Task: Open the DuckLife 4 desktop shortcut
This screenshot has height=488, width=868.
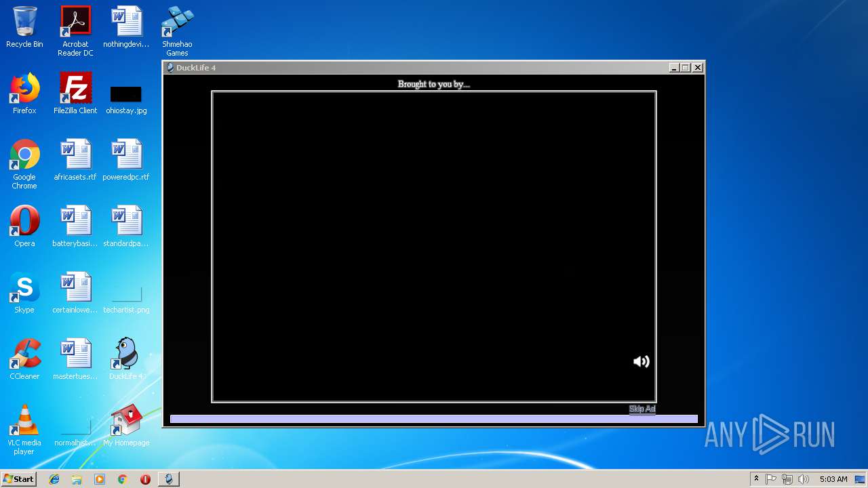Action: pyautogui.click(x=126, y=359)
